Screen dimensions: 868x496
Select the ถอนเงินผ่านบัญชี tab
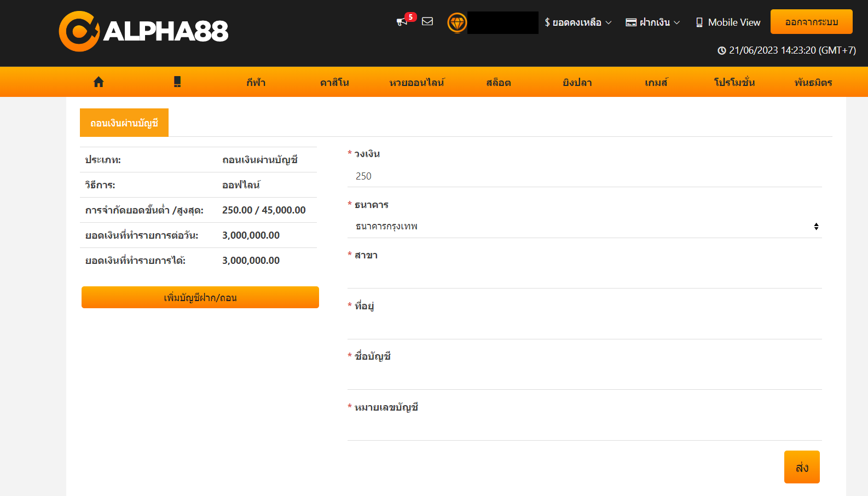point(124,123)
